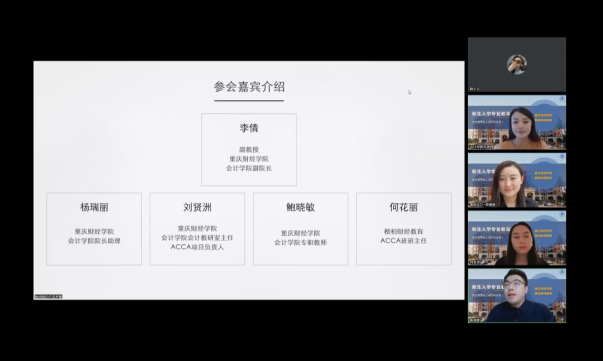
Task: Click the school logo badge in the orange-top woman's video tile
Action: point(562,99)
